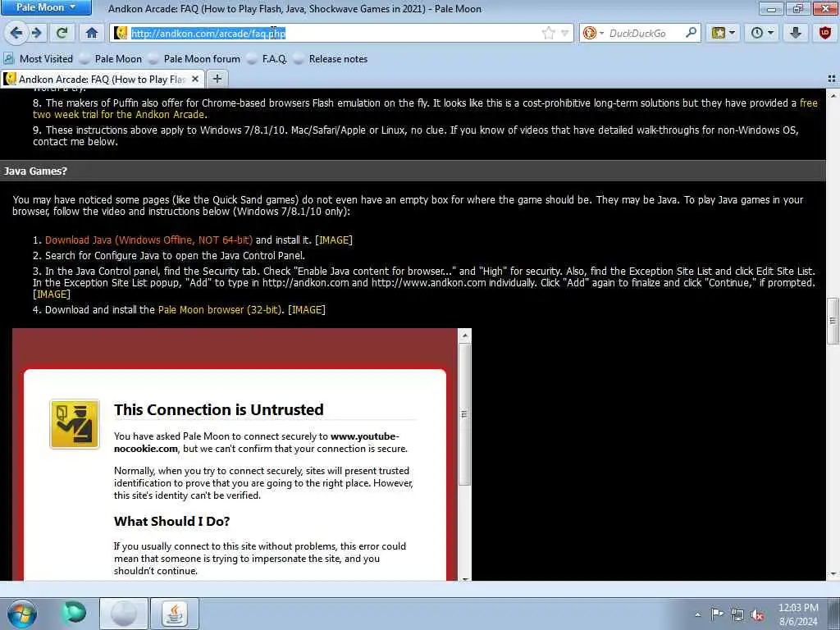Bookmark this page with the star
Viewport: 840px width, 630px height.
tap(549, 33)
